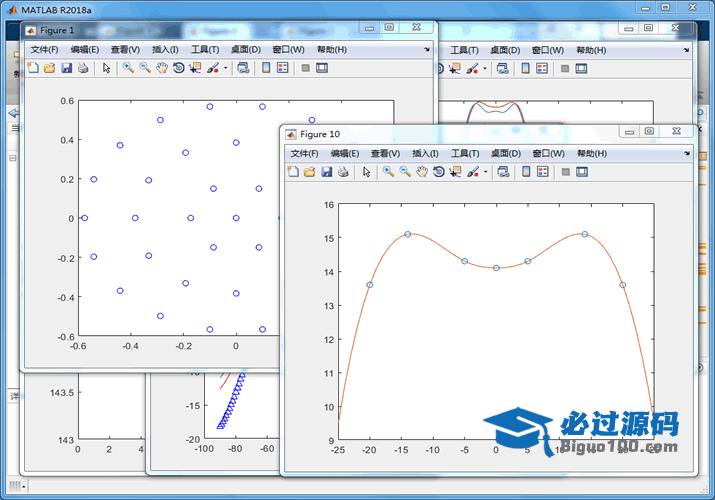Click dock arrow on Figure 10 menu bar
The height and width of the screenshot is (500, 715).
[x=687, y=153]
